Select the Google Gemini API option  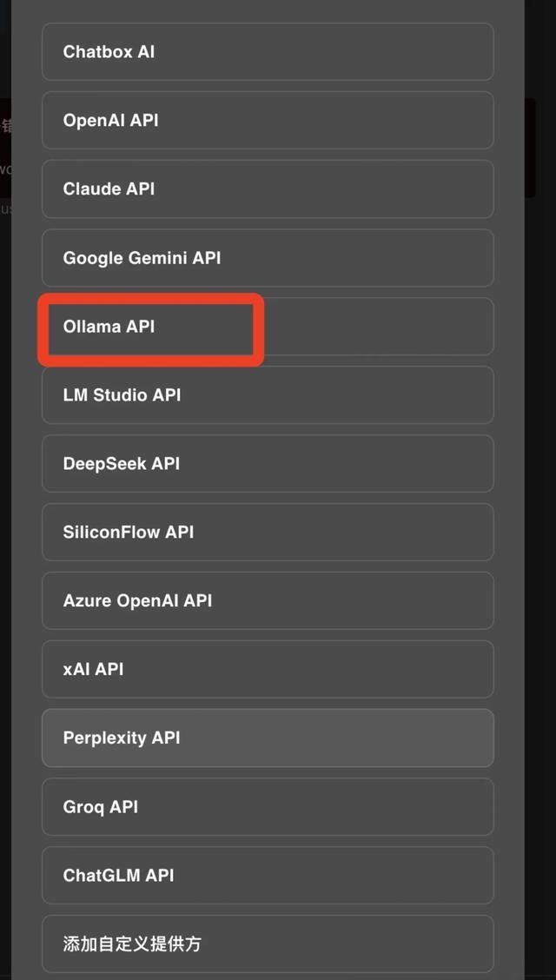click(268, 258)
